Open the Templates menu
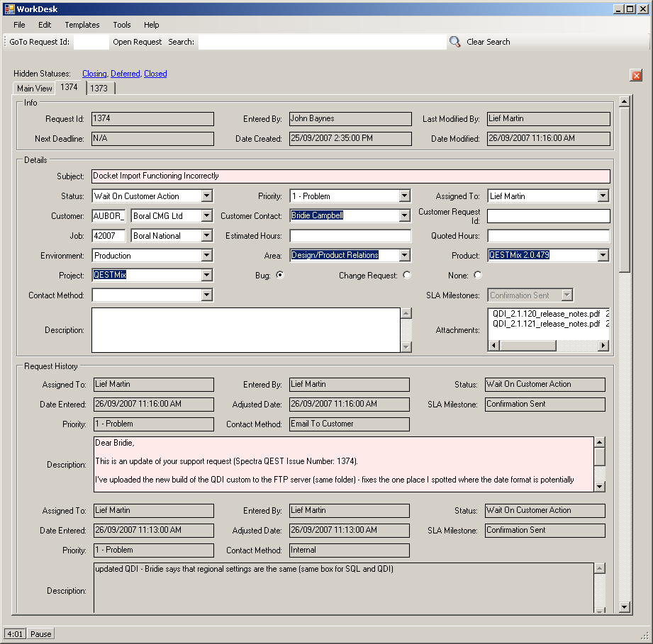The width and height of the screenshot is (653, 644). pos(82,25)
